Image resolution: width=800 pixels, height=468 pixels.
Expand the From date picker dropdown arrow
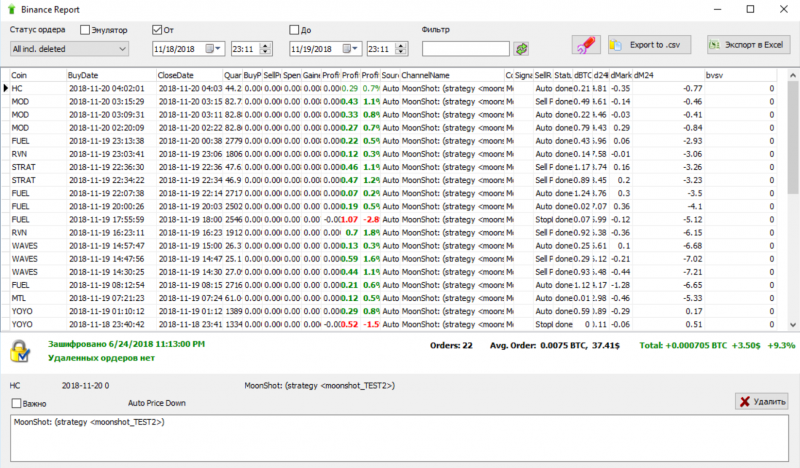tap(218, 48)
